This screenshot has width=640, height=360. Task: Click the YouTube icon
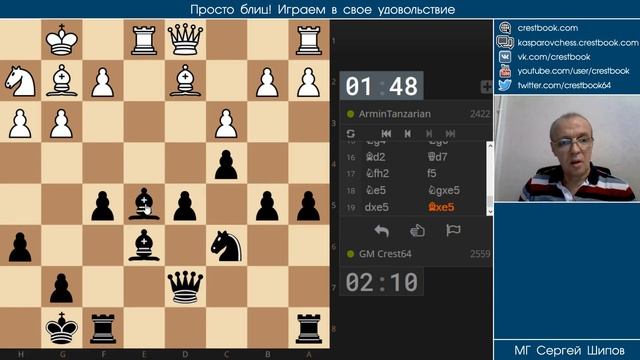pos(505,71)
